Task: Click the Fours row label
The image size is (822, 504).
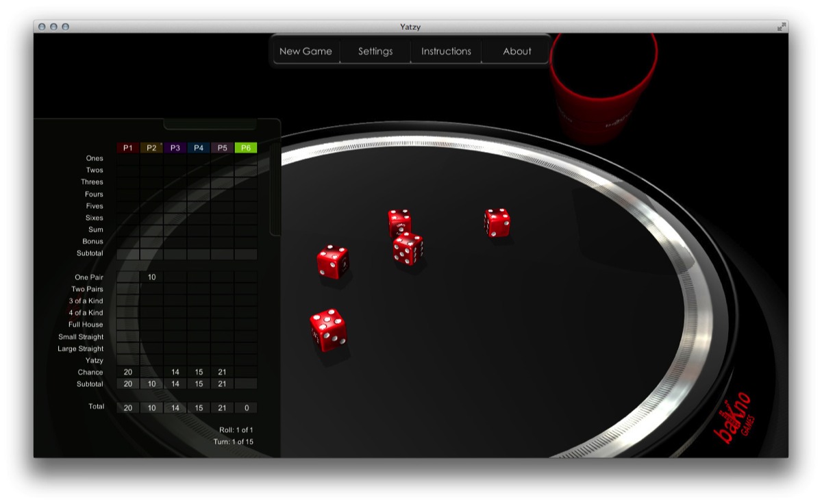Action: click(94, 194)
